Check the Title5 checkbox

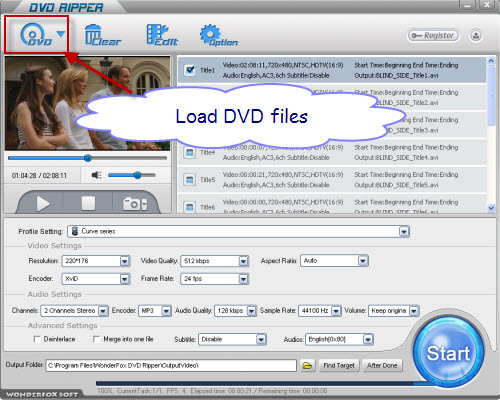[x=190, y=180]
